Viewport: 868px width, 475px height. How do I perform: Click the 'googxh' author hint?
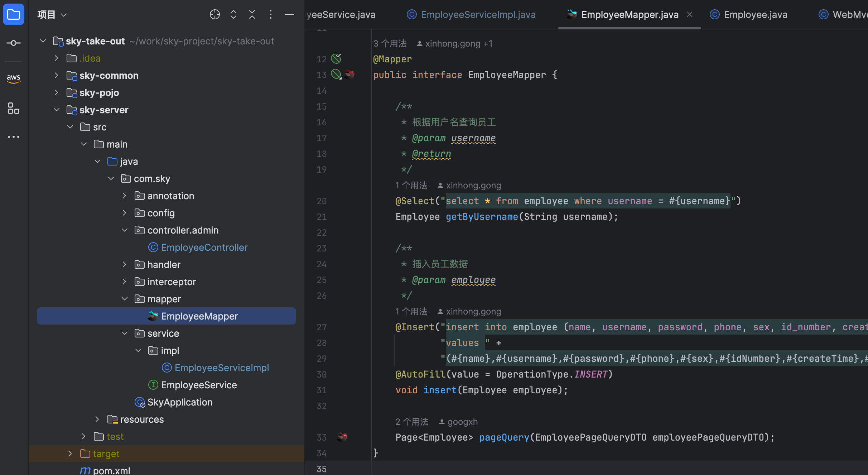[x=458, y=422]
